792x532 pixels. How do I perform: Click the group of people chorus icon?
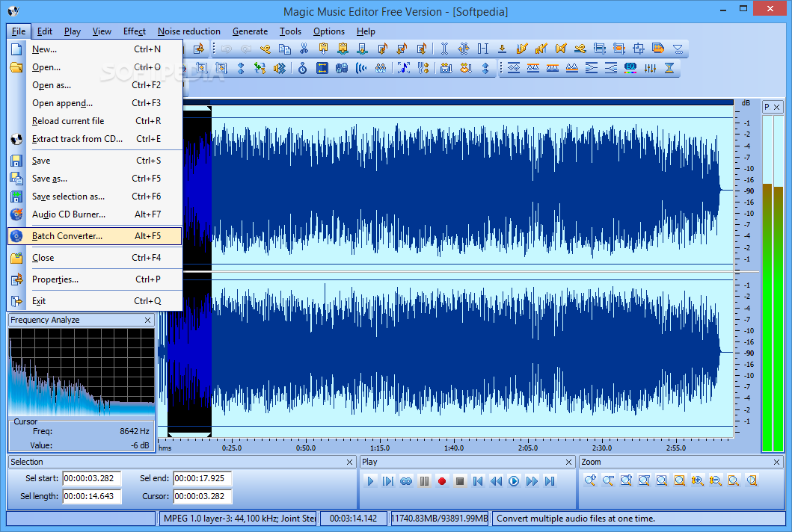pyautogui.click(x=381, y=68)
